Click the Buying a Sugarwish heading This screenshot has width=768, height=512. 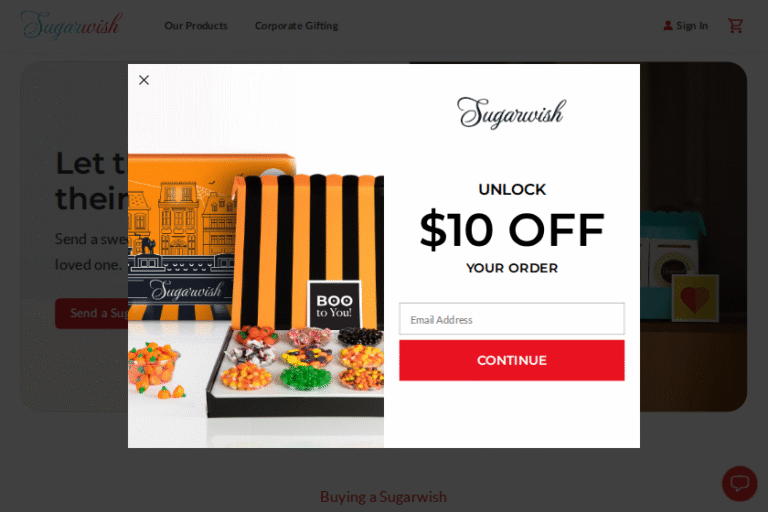(x=384, y=497)
